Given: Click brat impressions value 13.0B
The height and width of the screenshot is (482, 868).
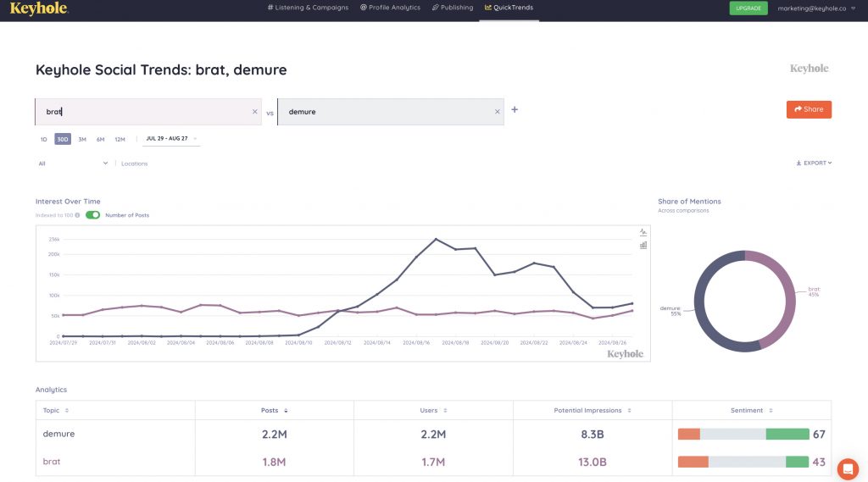Looking at the screenshot, I should click(593, 462).
